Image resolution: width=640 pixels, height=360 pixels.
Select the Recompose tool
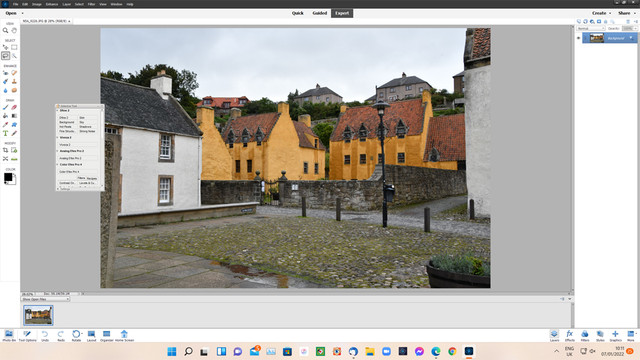click(x=14, y=150)
